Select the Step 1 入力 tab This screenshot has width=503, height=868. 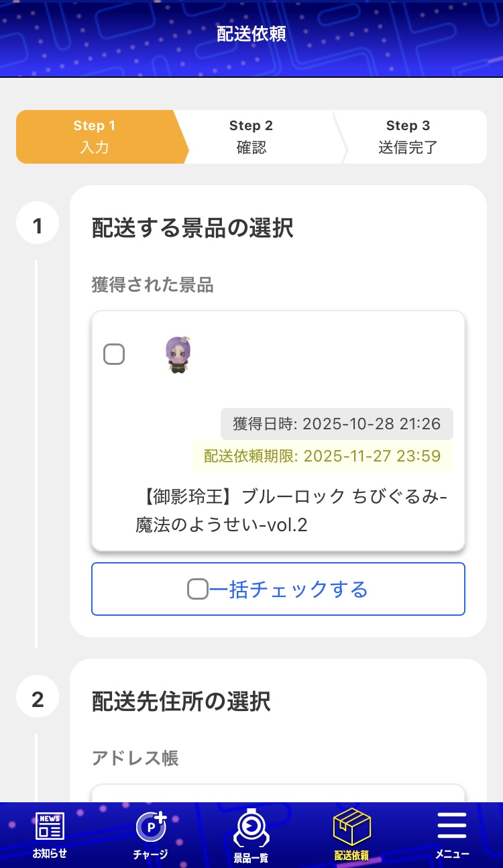(95, 137)
